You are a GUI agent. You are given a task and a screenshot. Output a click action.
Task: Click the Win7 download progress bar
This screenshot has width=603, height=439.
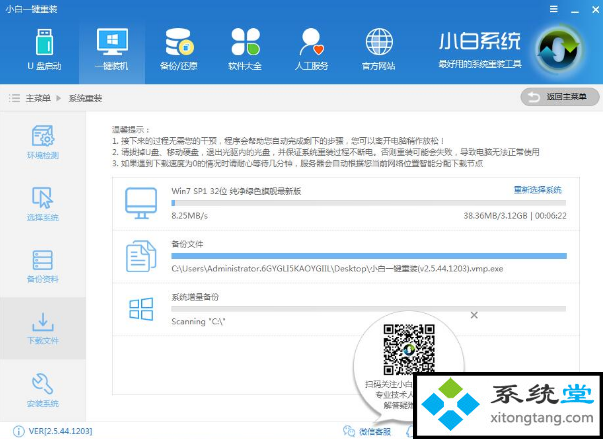tap(368, 203)
